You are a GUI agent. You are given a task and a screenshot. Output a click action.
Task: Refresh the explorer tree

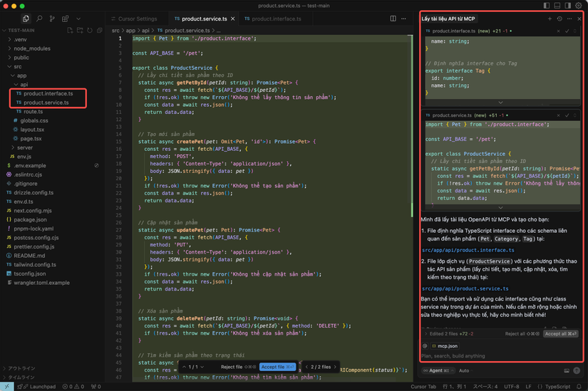[x=90, y=31]
